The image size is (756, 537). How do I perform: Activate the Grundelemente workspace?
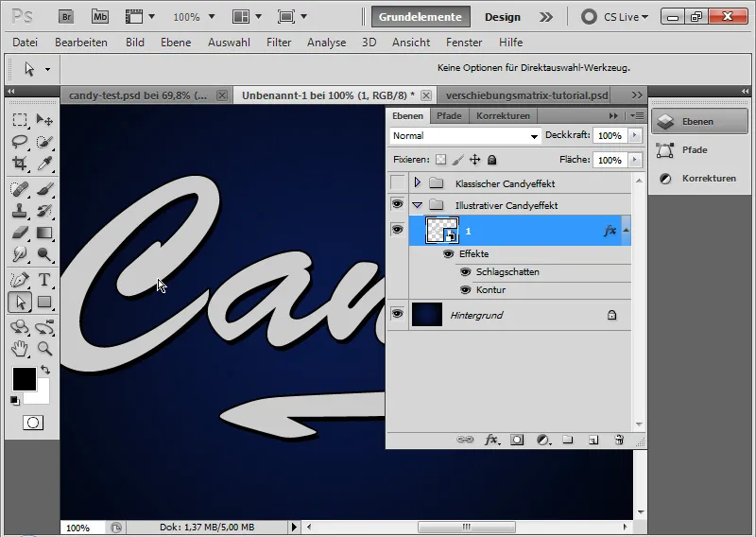coord(421,17)
